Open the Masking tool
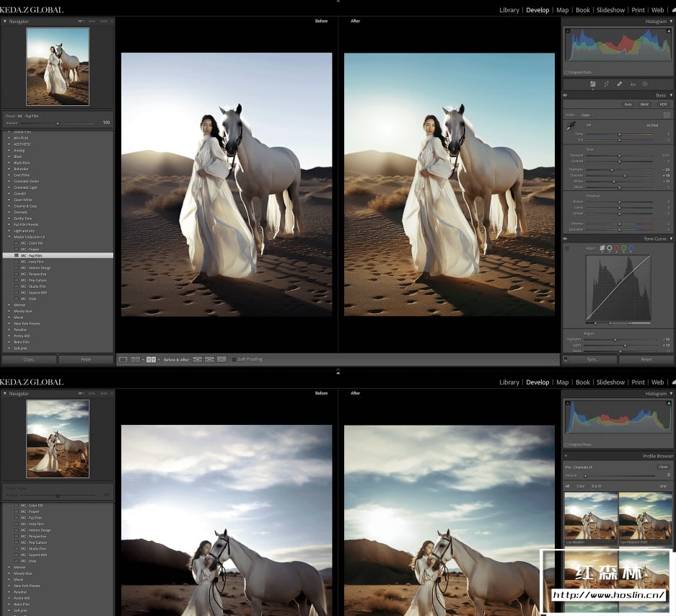The image size is (676, 616). [645, 84]
